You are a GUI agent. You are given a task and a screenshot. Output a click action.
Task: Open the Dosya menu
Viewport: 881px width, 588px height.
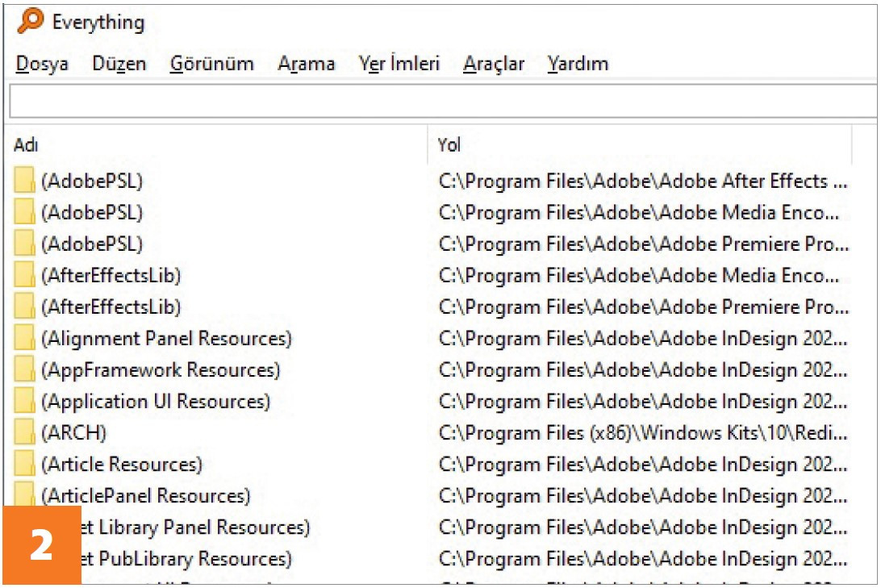(x=42, y=64)
